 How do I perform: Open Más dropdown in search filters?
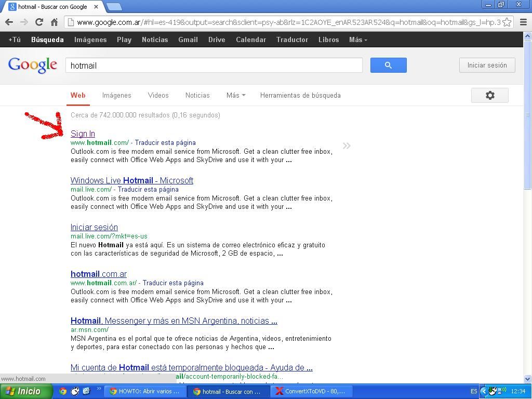coord(236,96)
